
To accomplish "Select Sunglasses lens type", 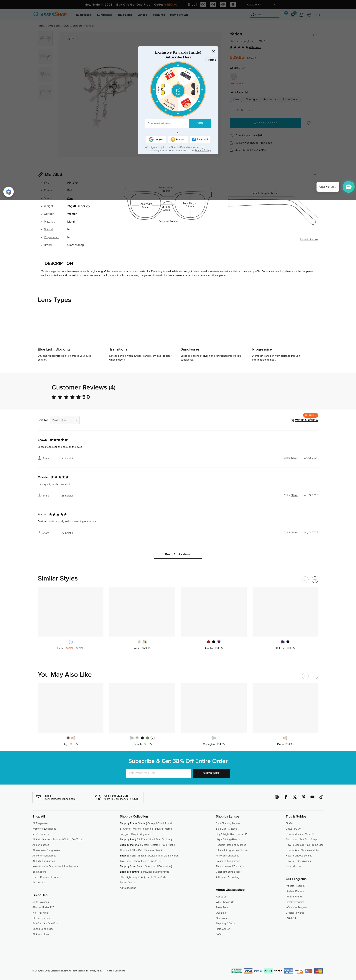I will click(270, 99).
